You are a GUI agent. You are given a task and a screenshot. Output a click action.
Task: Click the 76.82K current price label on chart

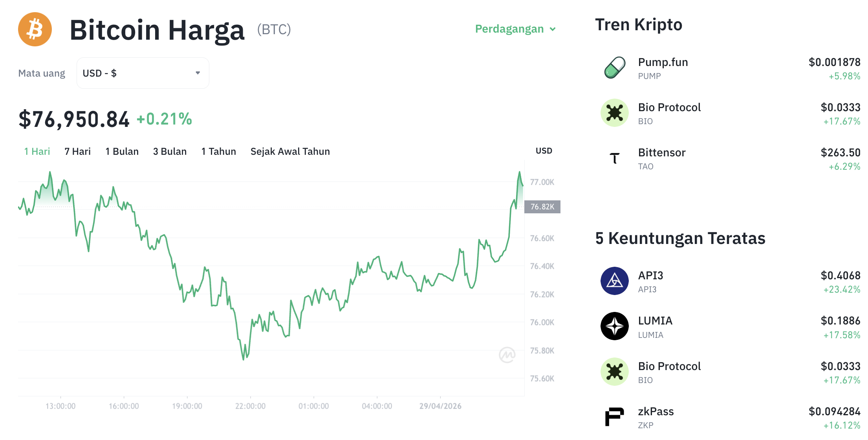click(x=542, y=207)
